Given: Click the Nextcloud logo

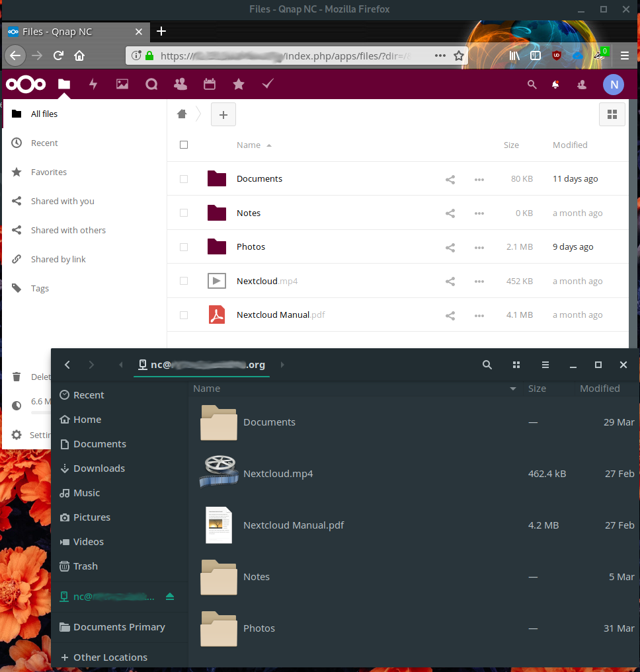Looking at the screenshot, I should [x=26, y=84].
